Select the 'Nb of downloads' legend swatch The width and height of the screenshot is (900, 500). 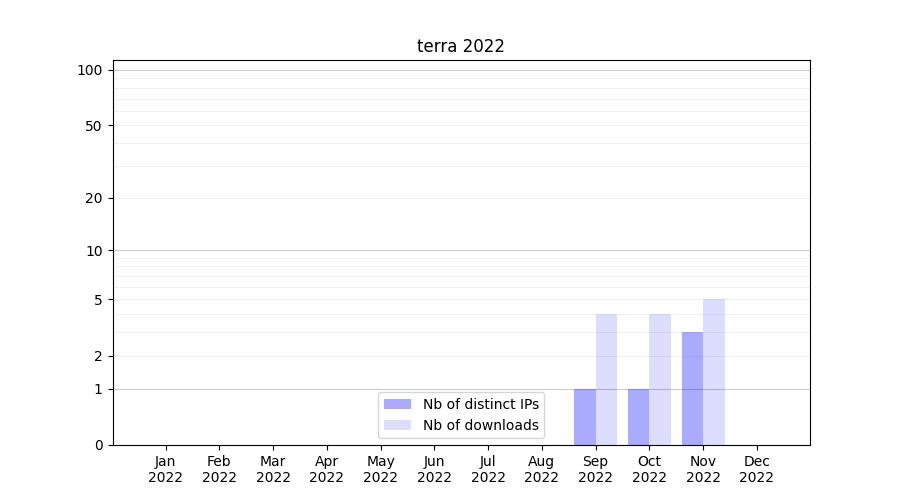click(x=397, y=425)
